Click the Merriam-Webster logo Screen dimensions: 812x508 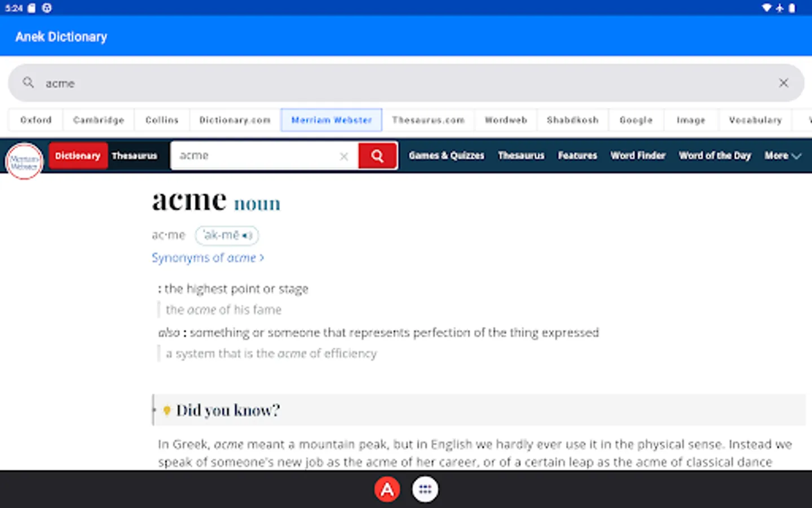24,161
